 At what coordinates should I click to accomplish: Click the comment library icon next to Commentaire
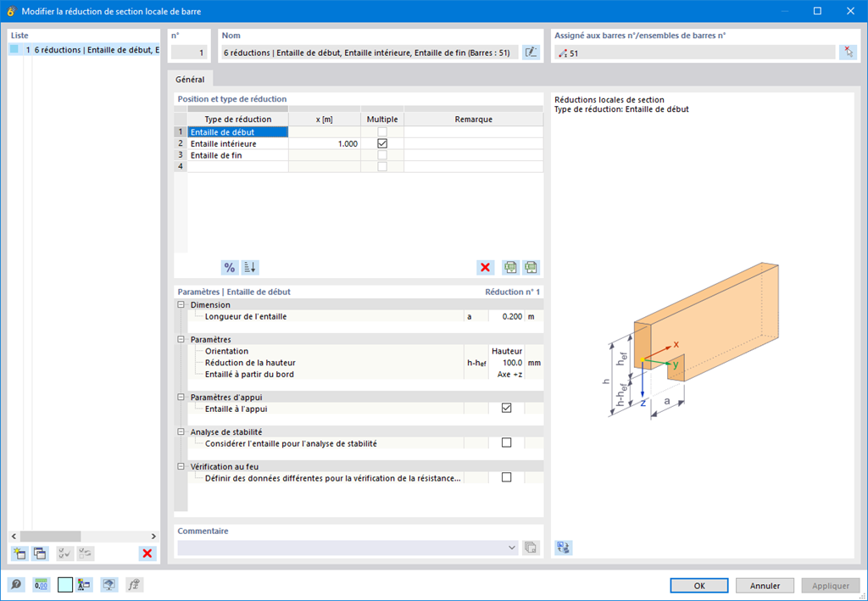click(x=531, y=548)
